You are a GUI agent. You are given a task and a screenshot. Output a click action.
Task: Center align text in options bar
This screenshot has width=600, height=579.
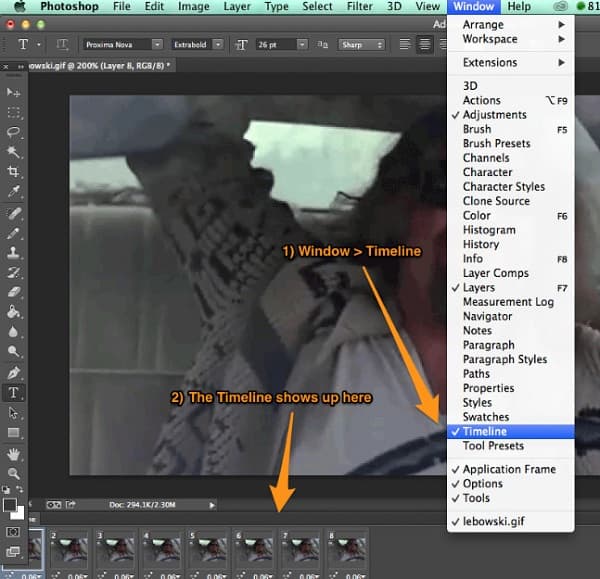click(x=424, y=45)
